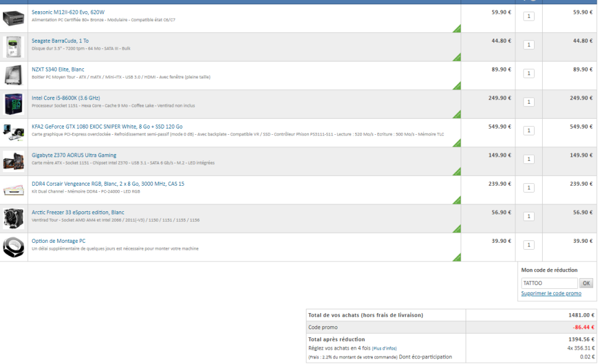Edit quantity field for Gigabyte Z370 AORUS
Viewport: 598px width, 364px height.
(x=528, y=159)
